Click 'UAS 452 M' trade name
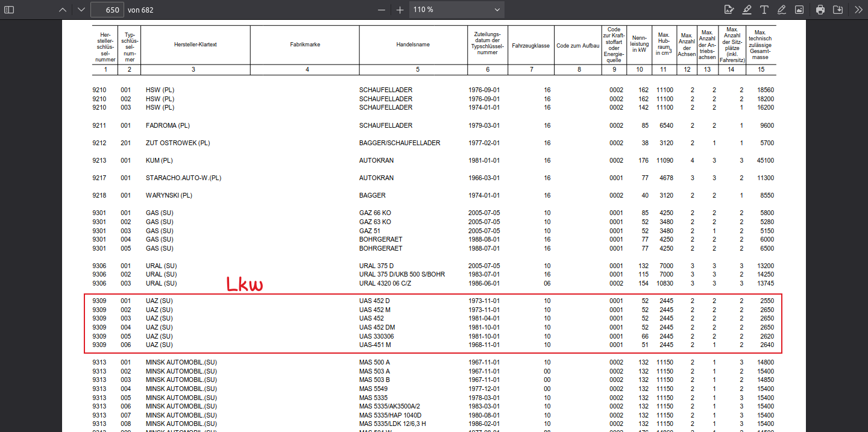The width and height of the screenshot is (868, 432). 375,310
